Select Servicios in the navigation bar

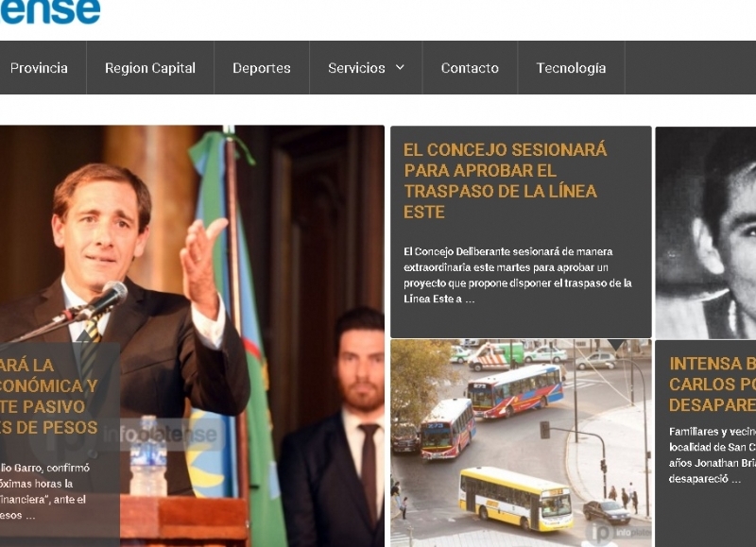(356, 68)
